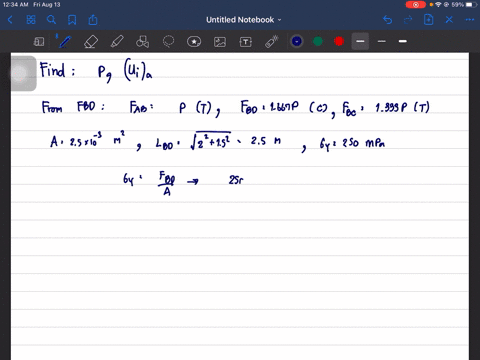This screenshot has height=360, width=480.
Task: Go back with the left chevron
Action: tap(10, 20)
